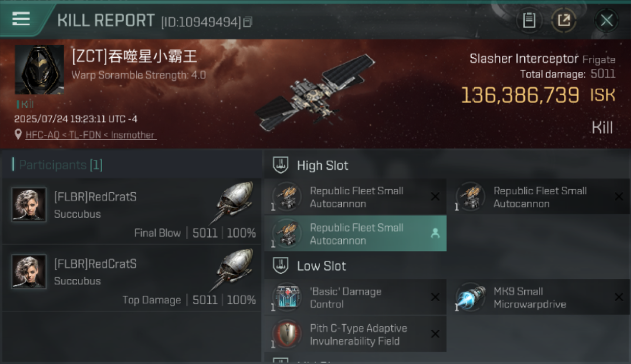Image resolution: width=631 pixels, height=364 pixels.
Task: Open the Final Blow RedCratS portrait
Action: 29,205
